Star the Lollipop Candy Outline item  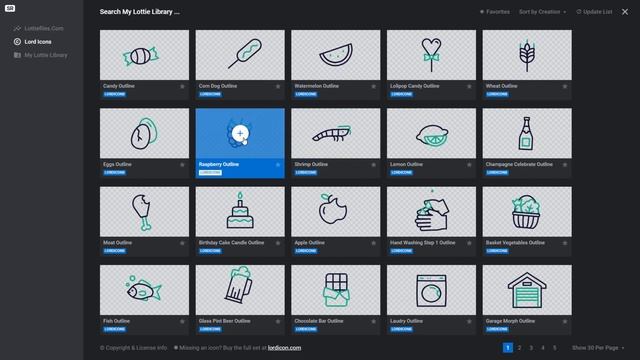tap(469, 87)
